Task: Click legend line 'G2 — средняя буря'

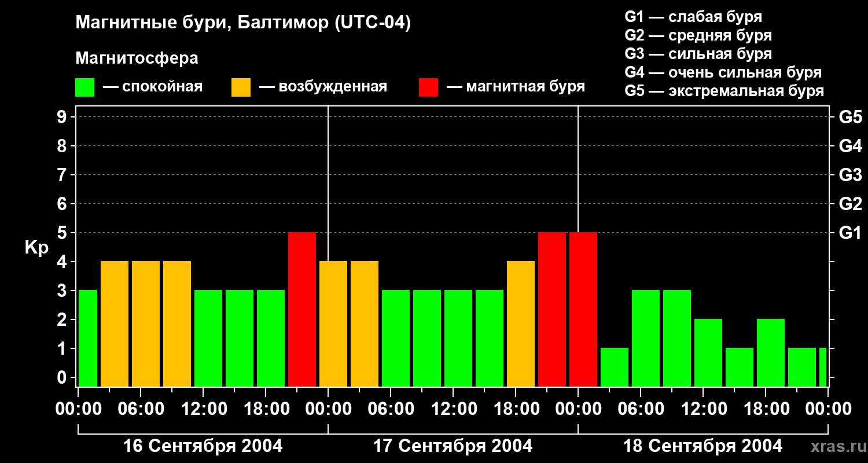Action: (698, 35)
